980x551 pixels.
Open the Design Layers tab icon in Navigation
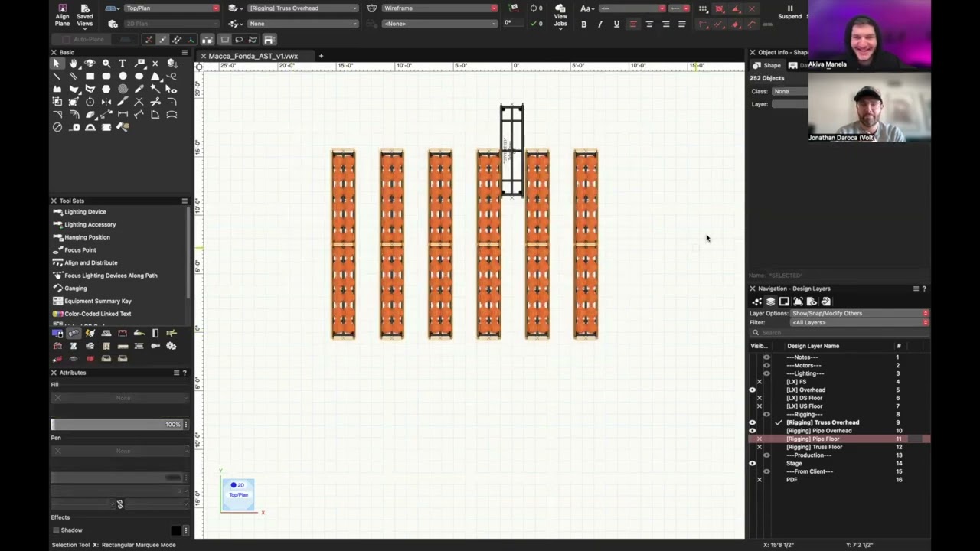coord(770,302)
